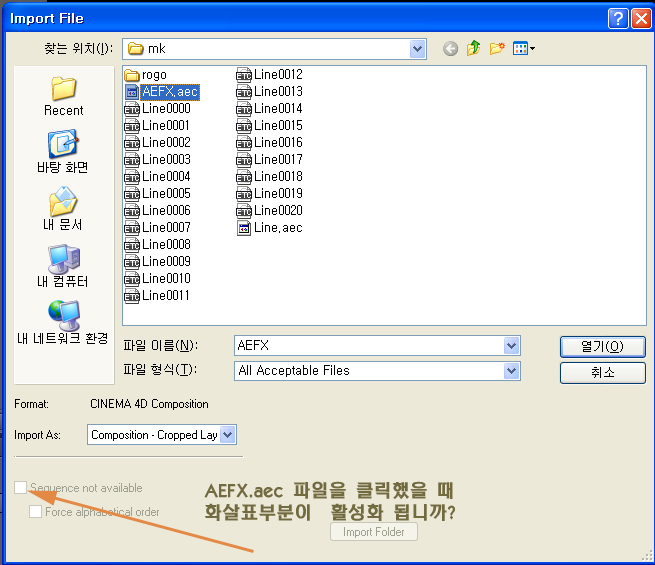This screenshot has width=655, height=565.
Task: Toggle the Sequence not available checkbox
Action: (21, 488)
